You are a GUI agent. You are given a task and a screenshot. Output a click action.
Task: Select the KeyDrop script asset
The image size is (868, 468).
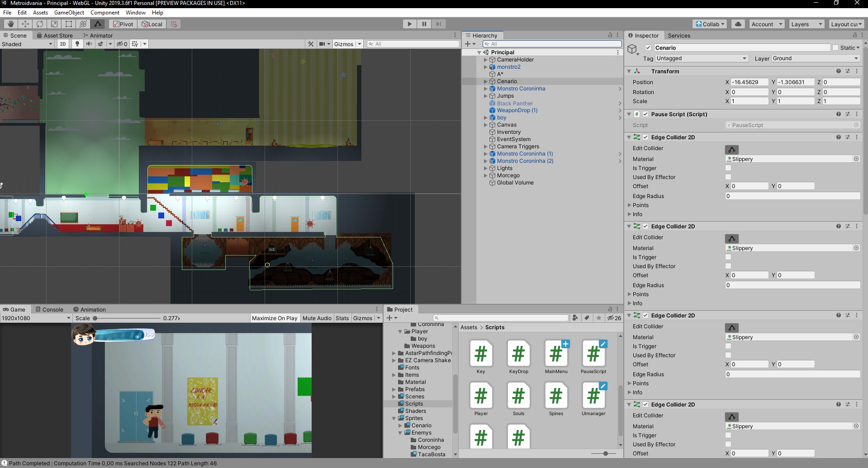click(518, 357)
